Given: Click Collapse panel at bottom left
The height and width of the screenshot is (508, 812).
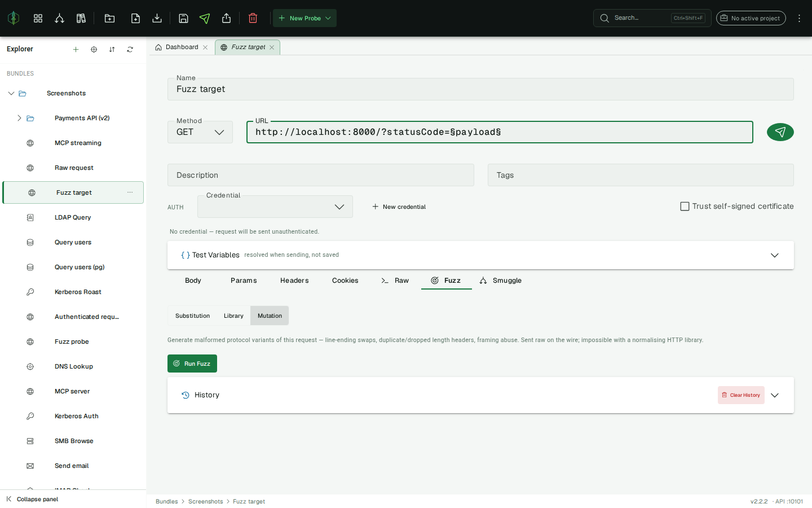Looking at the screenshot, I should (x=32, y=499).
